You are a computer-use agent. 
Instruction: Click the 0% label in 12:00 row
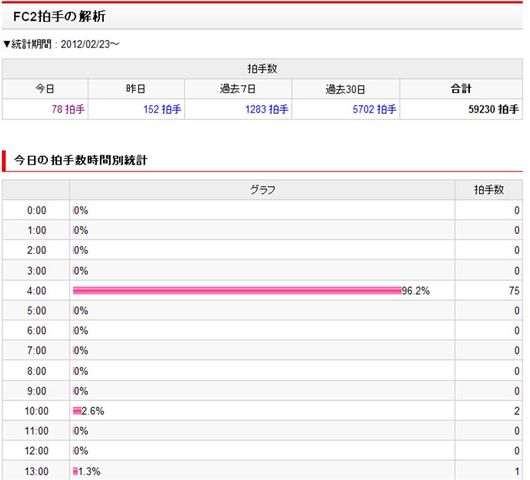click(81, 451)
